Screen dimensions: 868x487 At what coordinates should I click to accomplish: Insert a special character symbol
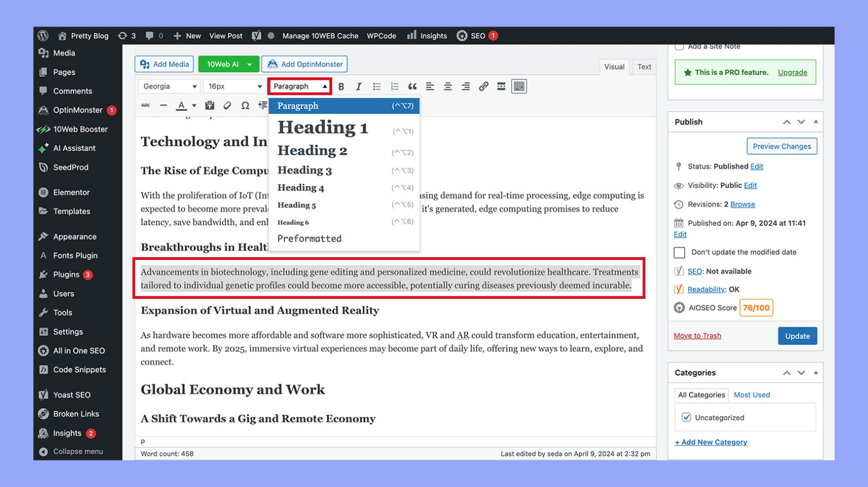coord(245,105)
